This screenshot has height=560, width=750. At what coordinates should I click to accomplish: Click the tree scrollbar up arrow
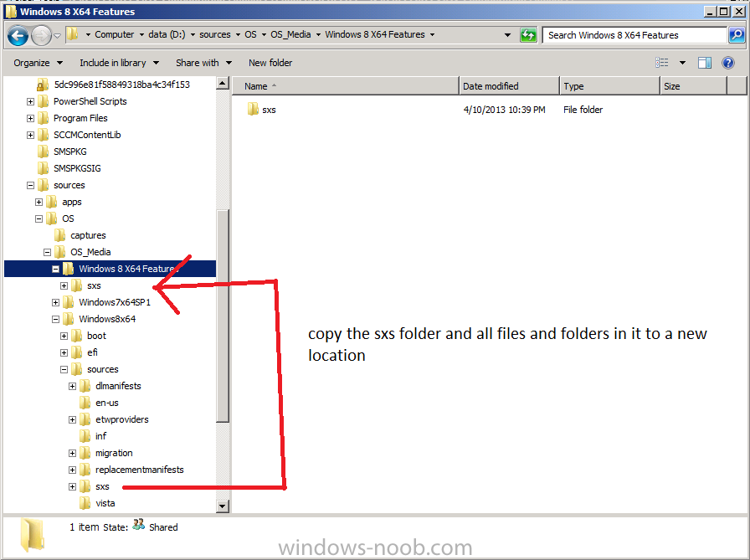tap(223, 83)
